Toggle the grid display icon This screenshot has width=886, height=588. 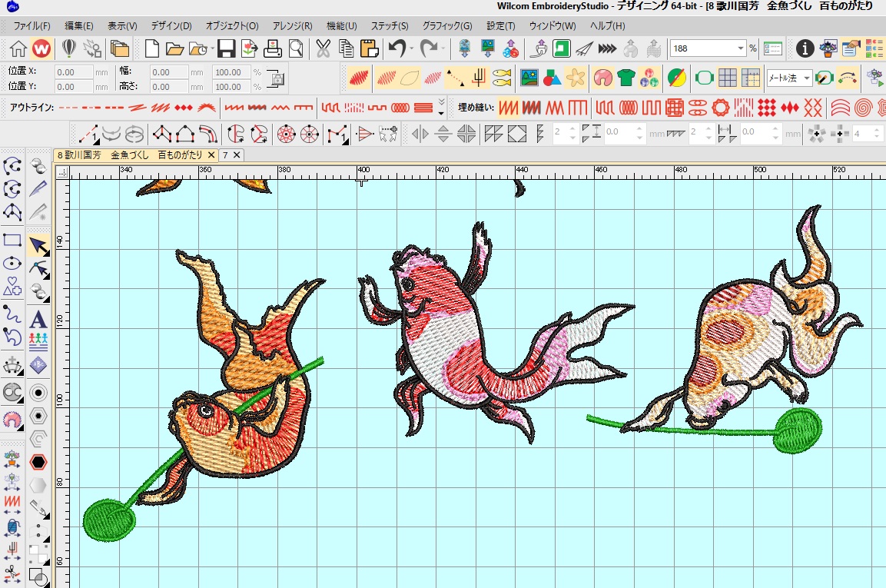pos(727,78)
